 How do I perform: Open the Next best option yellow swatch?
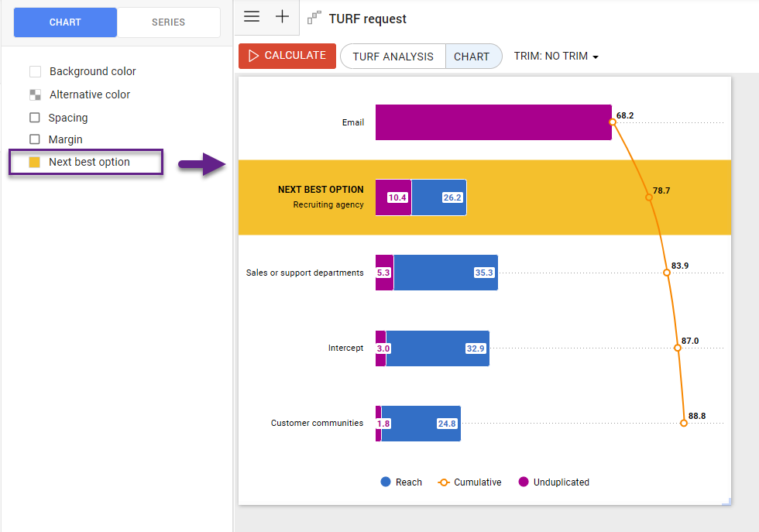tap(35, 163)
